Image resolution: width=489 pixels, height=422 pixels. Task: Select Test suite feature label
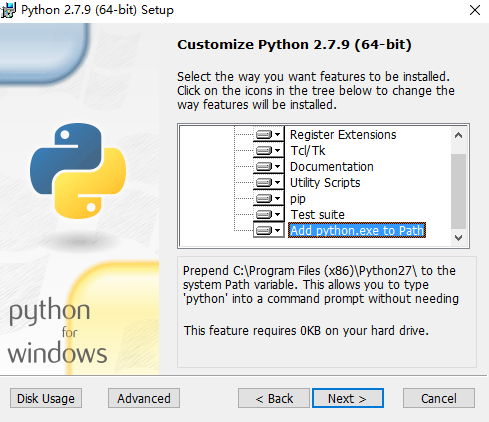click(317, 215)
